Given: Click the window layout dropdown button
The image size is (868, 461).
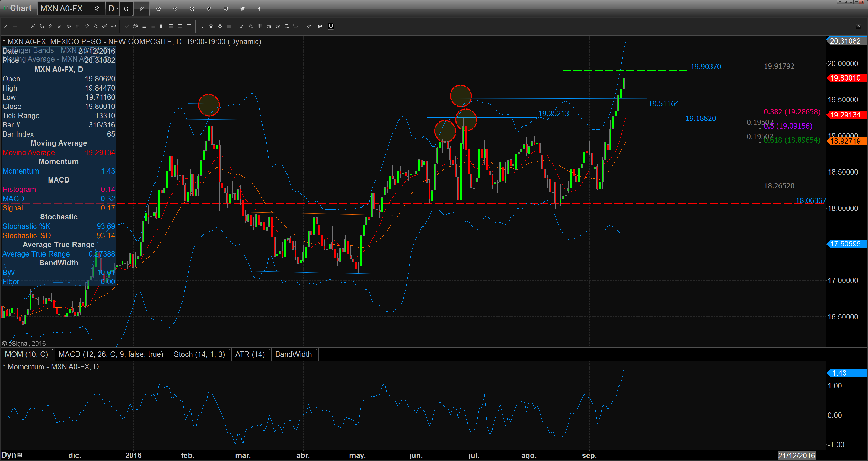Looking at the screenshot, I should 845,2.
